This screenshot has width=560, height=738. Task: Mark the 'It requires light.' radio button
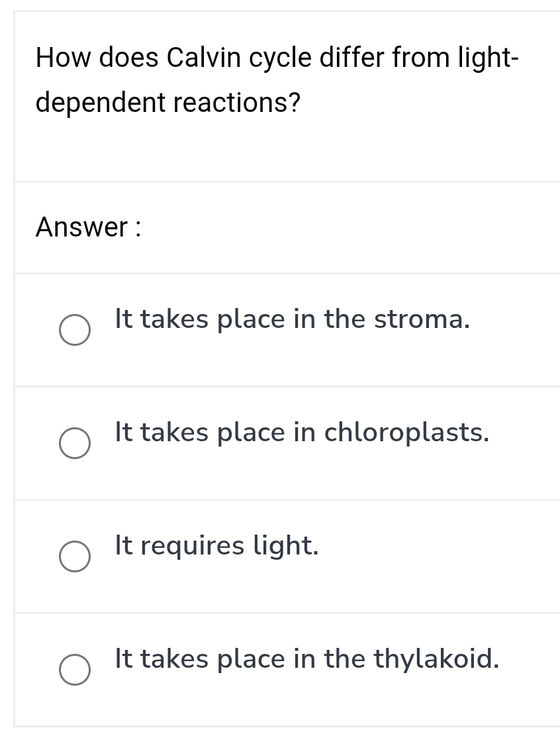click(75, 556)
